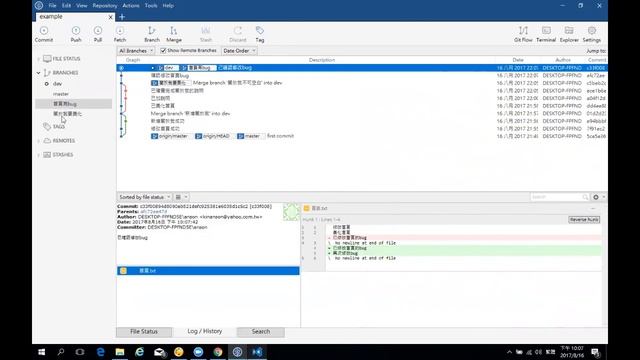Click the diff view mode icon
640x360 pixels.
pyautogui.click(x=178, y=197)
